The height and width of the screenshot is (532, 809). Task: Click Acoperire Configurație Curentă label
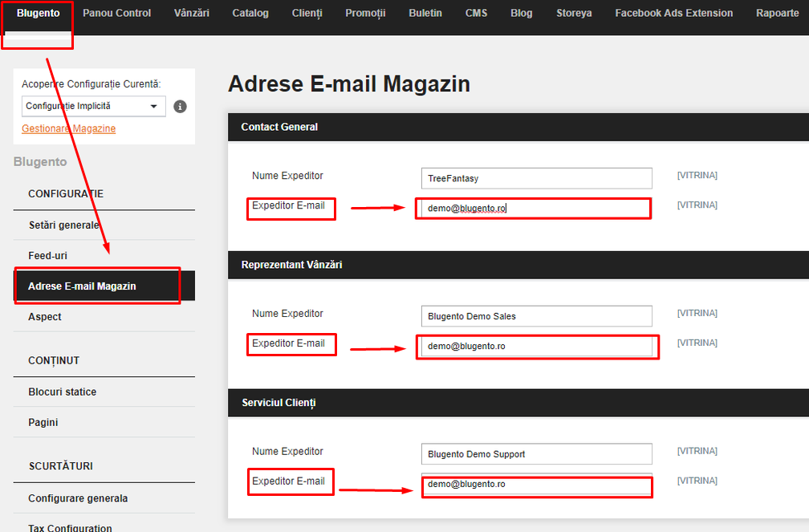[x=91, y=84]
